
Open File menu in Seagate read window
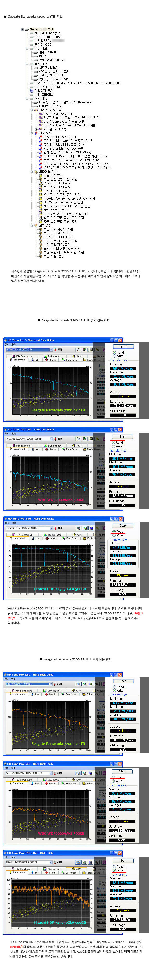(6, 344)
